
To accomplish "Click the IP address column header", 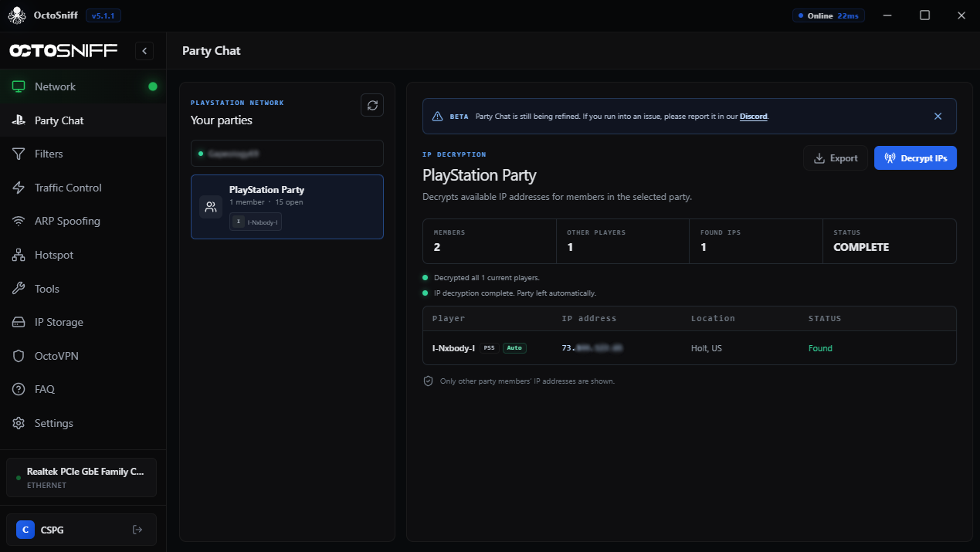I will 589,318.
